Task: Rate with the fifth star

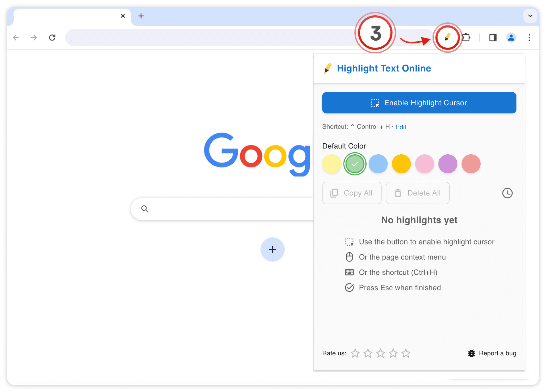Action: click(406, 353)
